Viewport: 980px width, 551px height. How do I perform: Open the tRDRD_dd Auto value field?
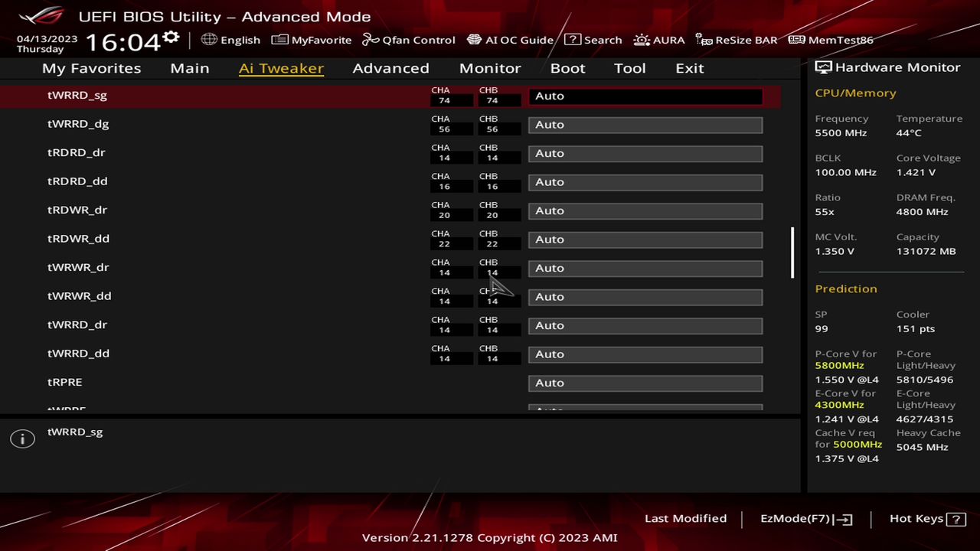point(645,182)
